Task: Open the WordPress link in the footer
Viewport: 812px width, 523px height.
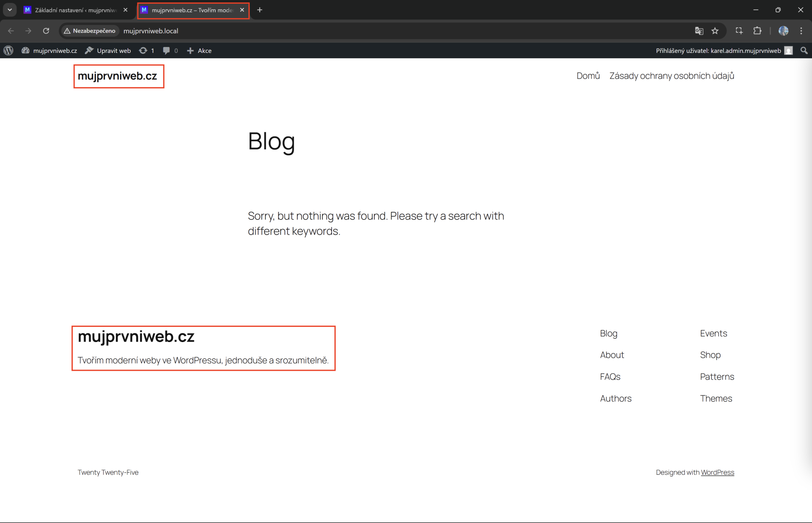Action: point(718,472)
